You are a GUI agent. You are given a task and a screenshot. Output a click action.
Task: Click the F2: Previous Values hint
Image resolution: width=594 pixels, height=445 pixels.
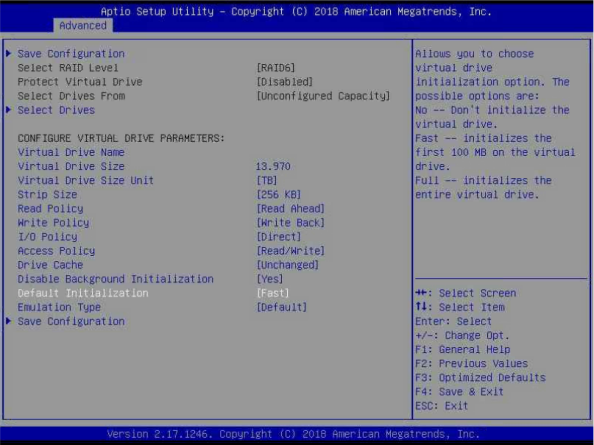coord(472,364)
